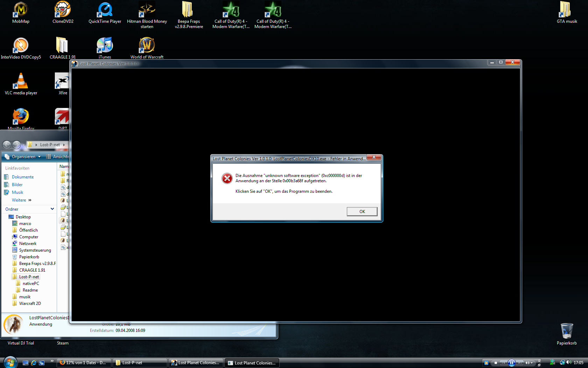588x368 pixels.
Task: Open the MobMap desktop icon
Action: pos(21,13)
